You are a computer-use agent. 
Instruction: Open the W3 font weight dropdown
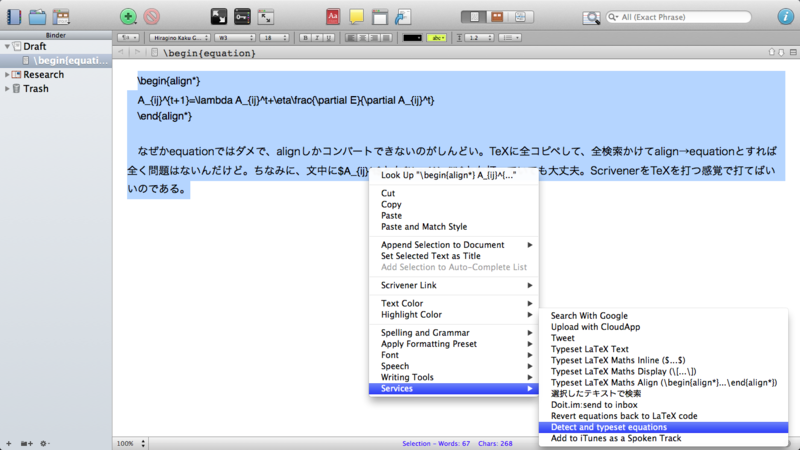pyautogui.click(x=235, y=38)
